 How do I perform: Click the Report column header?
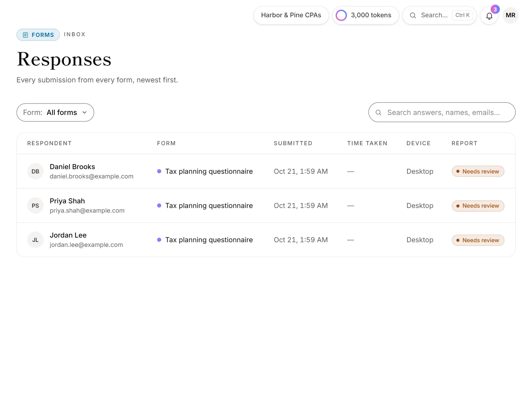[464, 143]
